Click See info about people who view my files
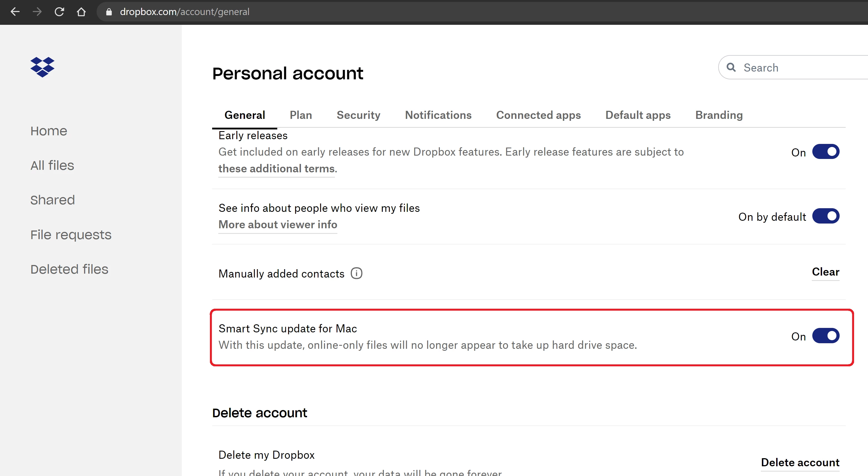This screenshot has height=476, width=868. tap(319, 208)
